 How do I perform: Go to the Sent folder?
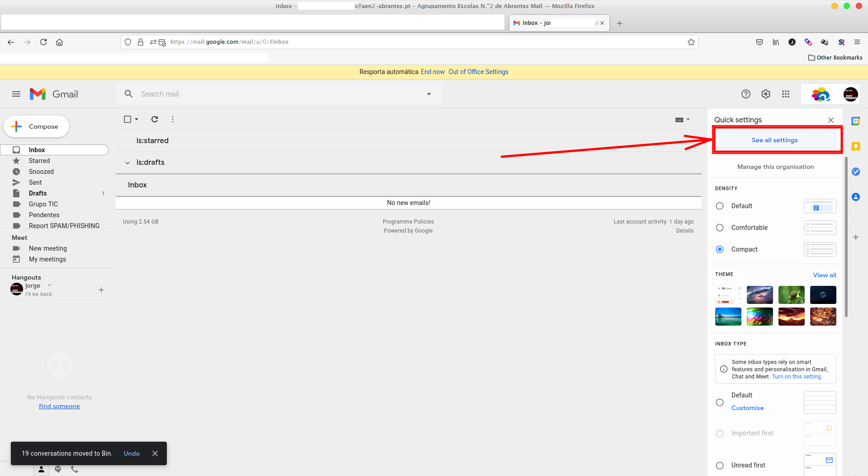[x=35, y=182]
